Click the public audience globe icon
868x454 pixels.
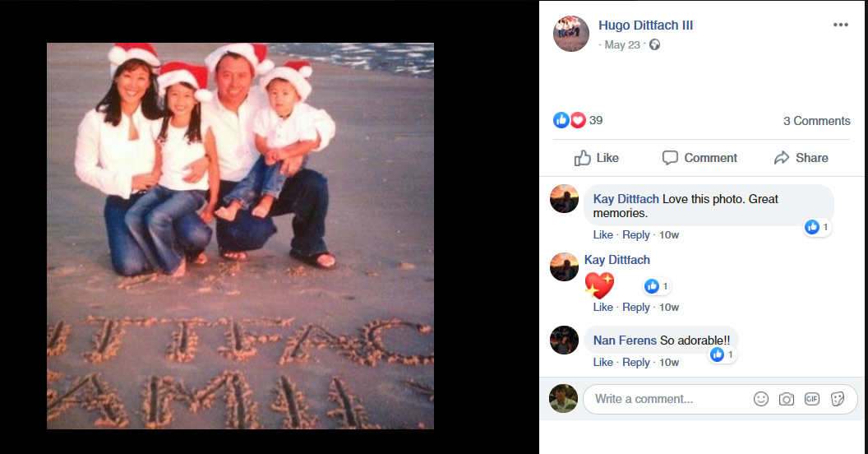point(655,45)
